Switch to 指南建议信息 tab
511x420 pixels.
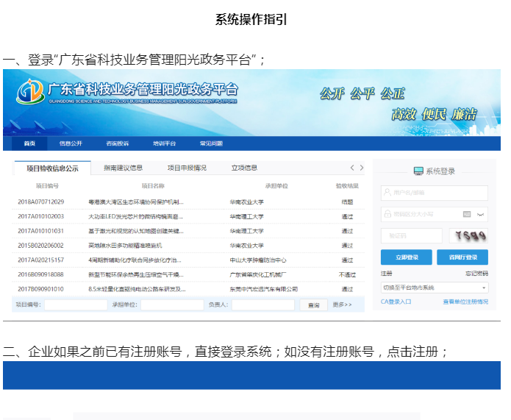pos(124,168)
